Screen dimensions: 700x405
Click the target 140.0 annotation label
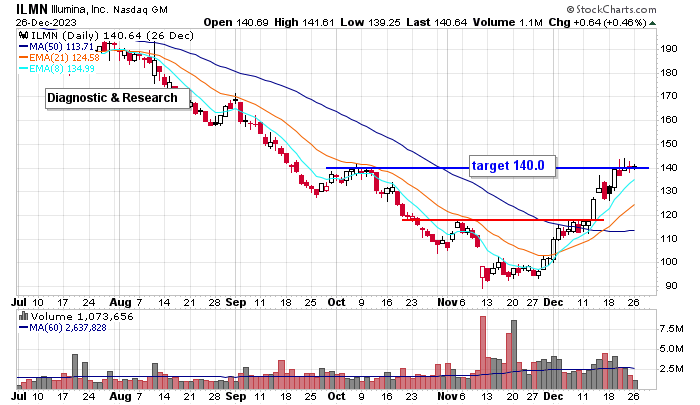click(512, 166)
